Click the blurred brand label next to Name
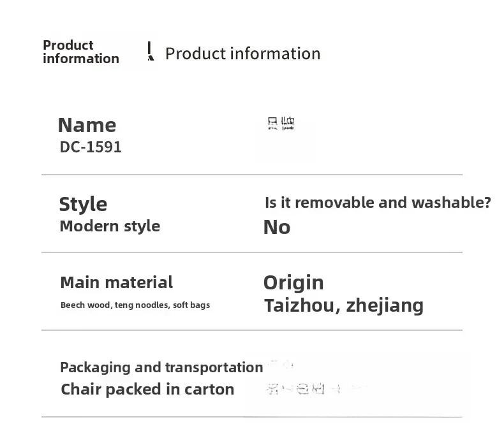The height and width of the screenshot is (436, 504). (281, 124)
